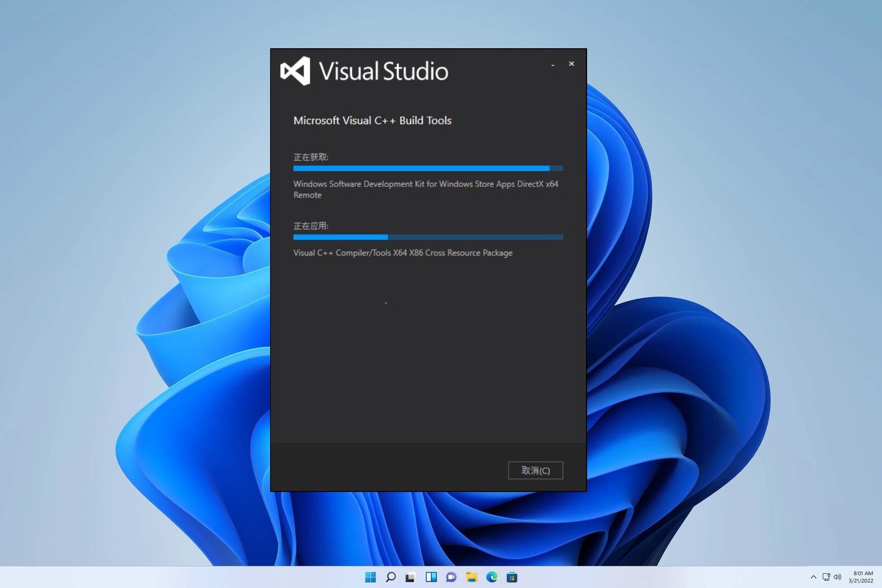Screen dimensions: 882x588
Task: Close the Visual Studio installer window
Action: (x=571, y=64)
